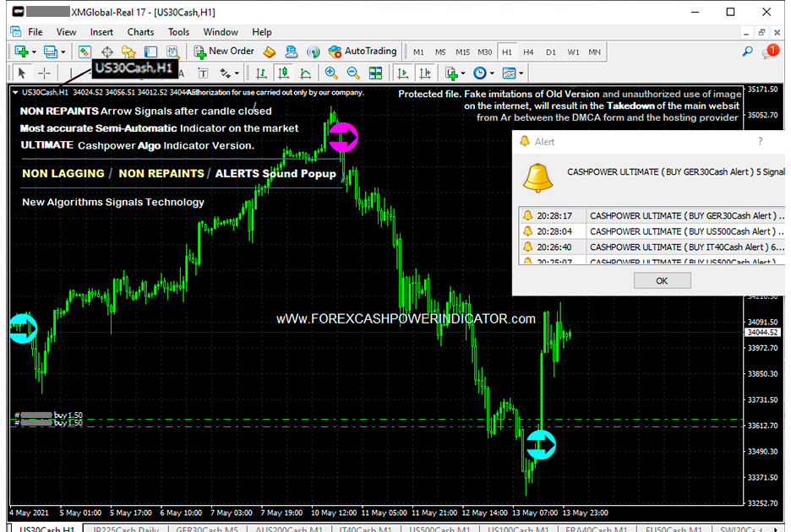
Task: Switch chart to M15 timeframe
Action: tap(461, 52)
